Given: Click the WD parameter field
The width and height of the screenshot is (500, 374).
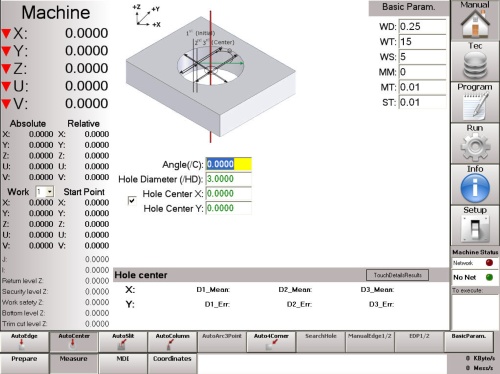Looking at the screenshot, I should point(422,27).
